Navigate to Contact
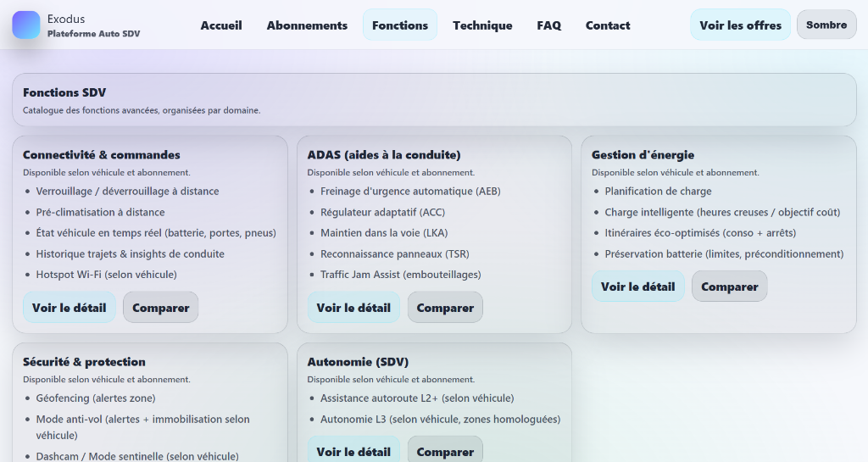The height and width of the screenshot is (462, 868). [x=608, y=25]
